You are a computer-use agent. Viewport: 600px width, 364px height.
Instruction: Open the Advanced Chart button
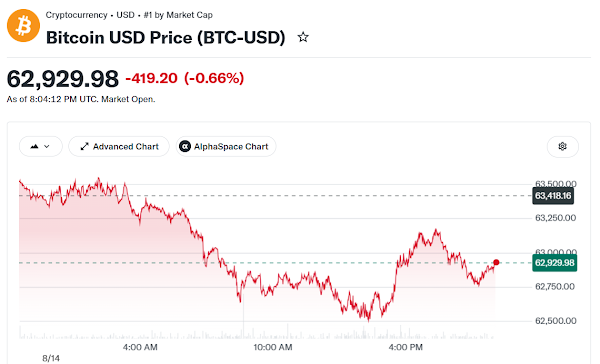[x=119, y=147]
